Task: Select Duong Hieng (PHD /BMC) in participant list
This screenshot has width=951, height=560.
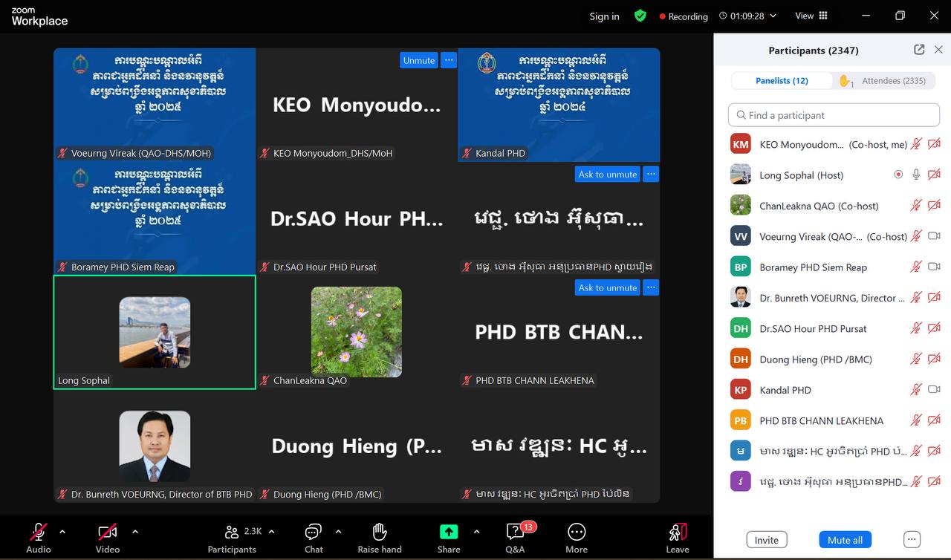Action: (834, 359)
